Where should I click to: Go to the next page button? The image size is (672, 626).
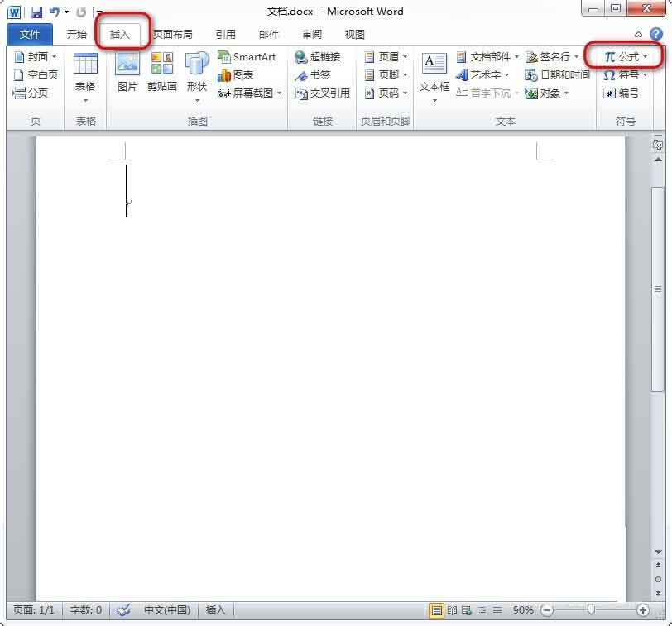tap(658, 594)
